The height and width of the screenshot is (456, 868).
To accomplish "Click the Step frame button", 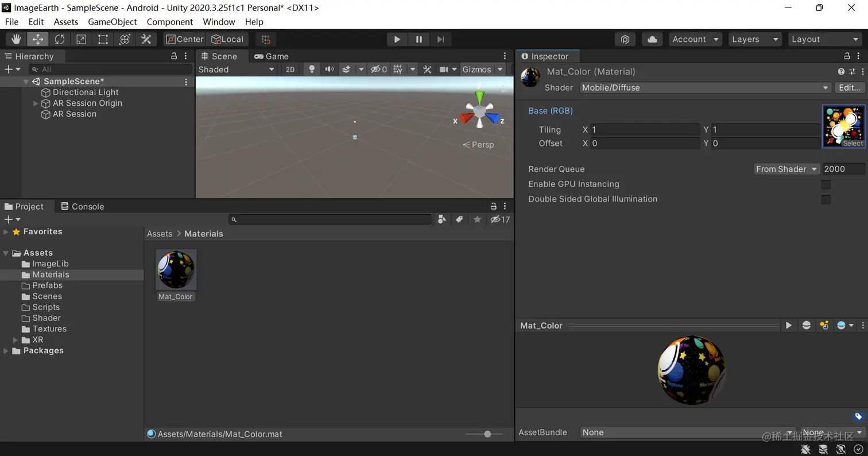I will (x=441, y=39).
